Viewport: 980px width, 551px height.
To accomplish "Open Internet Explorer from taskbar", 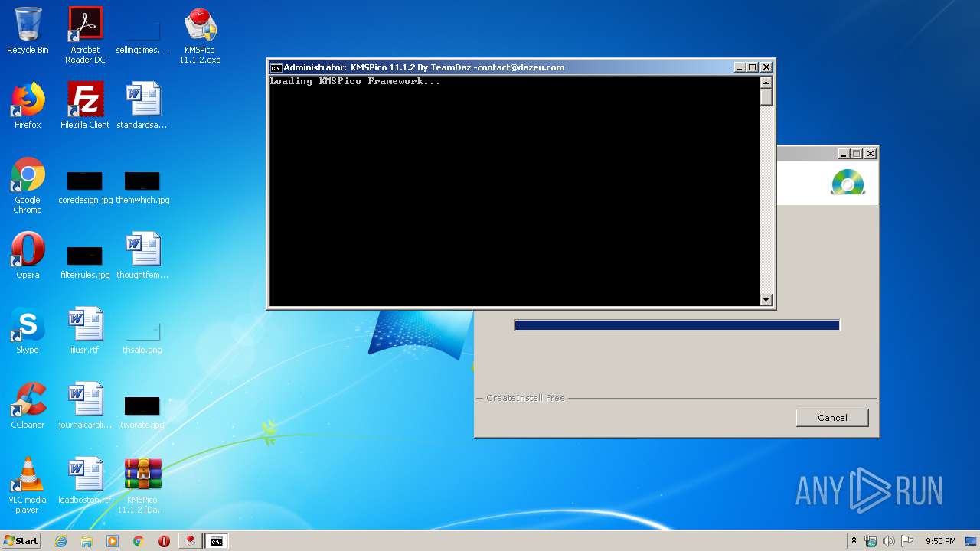I will 61,541.
